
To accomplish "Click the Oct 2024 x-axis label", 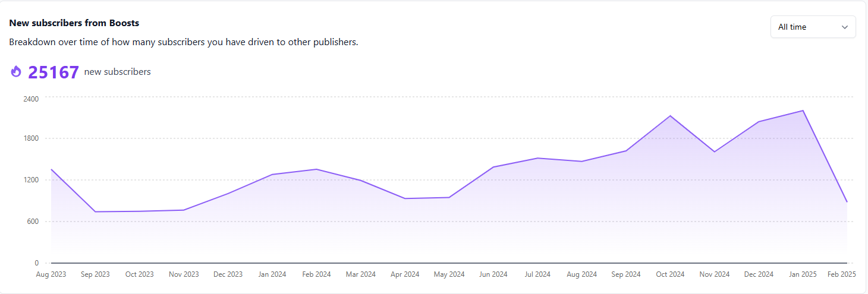I will 670,274.
